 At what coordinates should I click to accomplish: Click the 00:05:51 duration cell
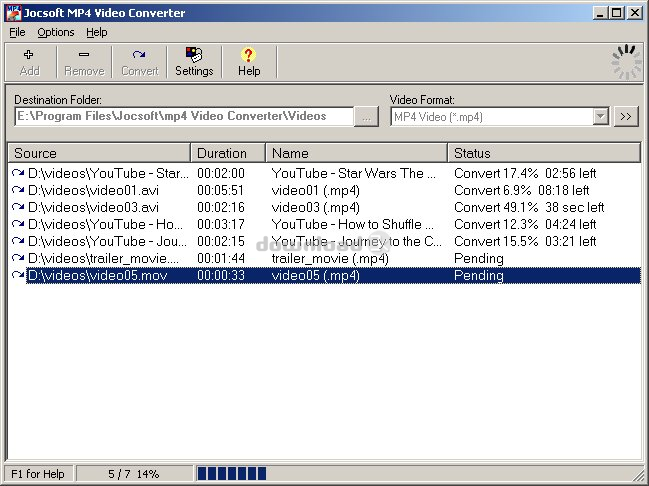pos(221,190)
